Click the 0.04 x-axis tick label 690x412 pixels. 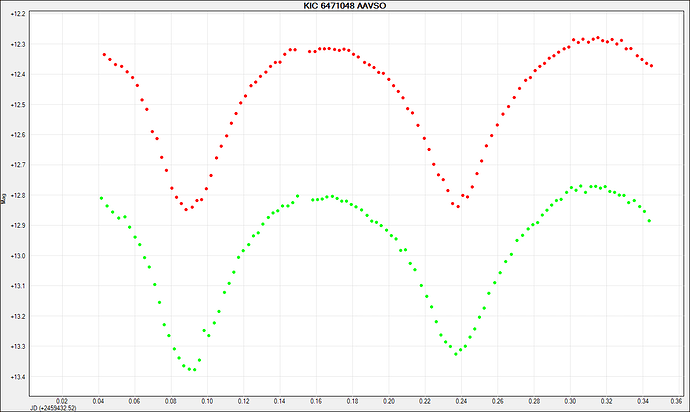98,401
